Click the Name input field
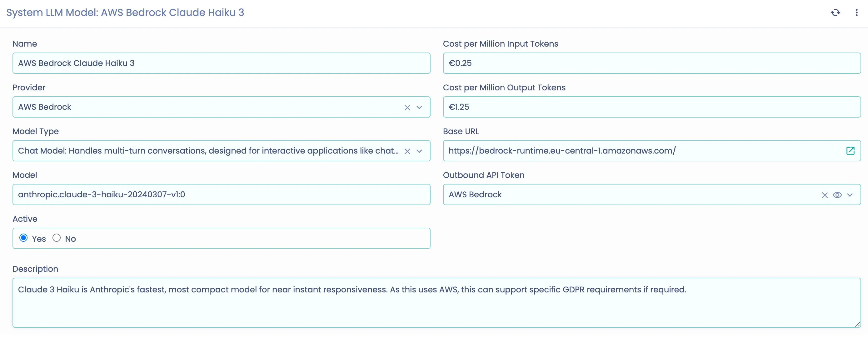Image resolution: width=868 pixels, height=339 pixels. [222, 63]
